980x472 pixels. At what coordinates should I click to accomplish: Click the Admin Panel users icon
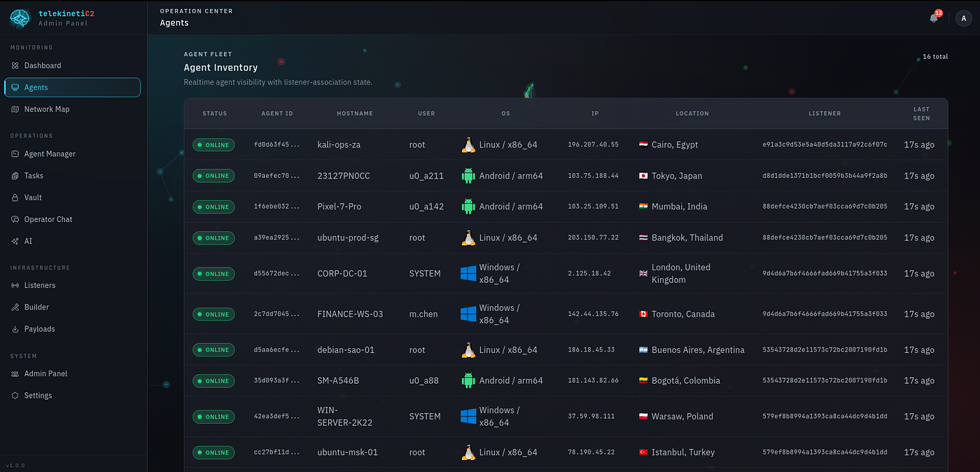(x=15, y=374)
